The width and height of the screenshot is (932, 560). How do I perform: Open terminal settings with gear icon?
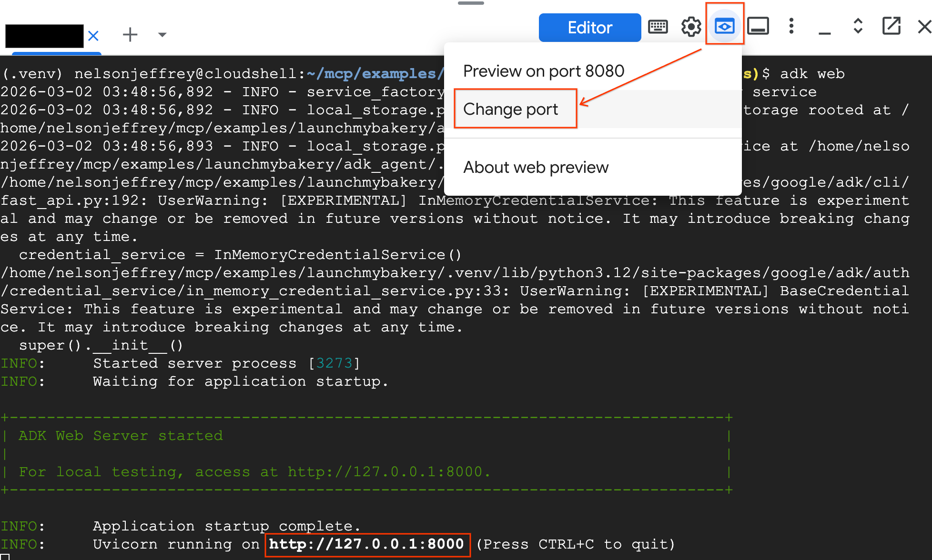[x=691, y=27]
